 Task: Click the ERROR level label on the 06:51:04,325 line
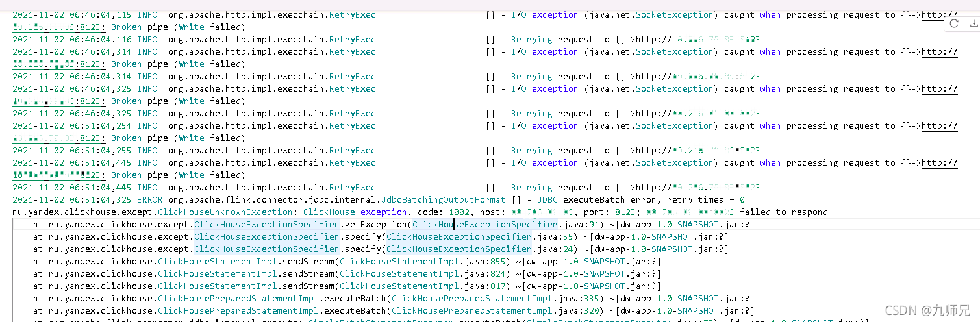tap(151, 200)
